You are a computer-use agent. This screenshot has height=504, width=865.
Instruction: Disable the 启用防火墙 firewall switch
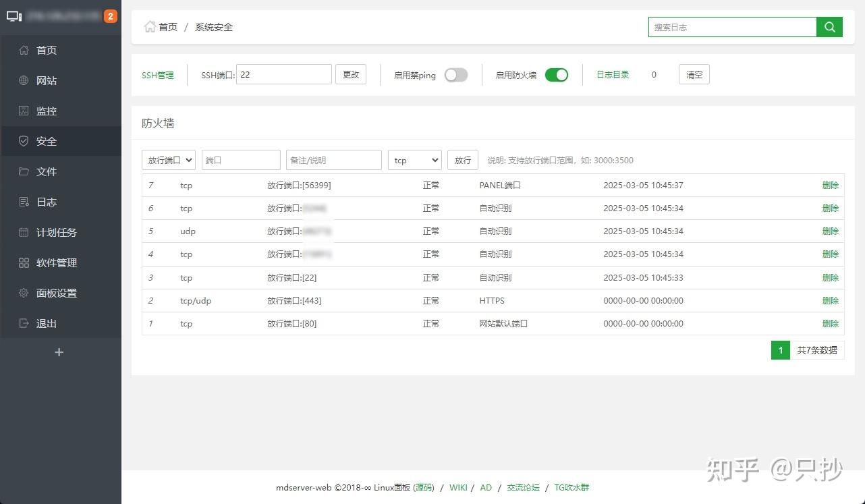556,75
